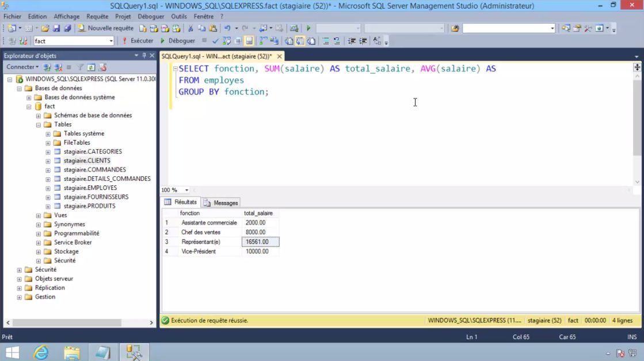Click the Parse checkmark icon
Screen dimensions: 644x361
click(x=215, y=41)
